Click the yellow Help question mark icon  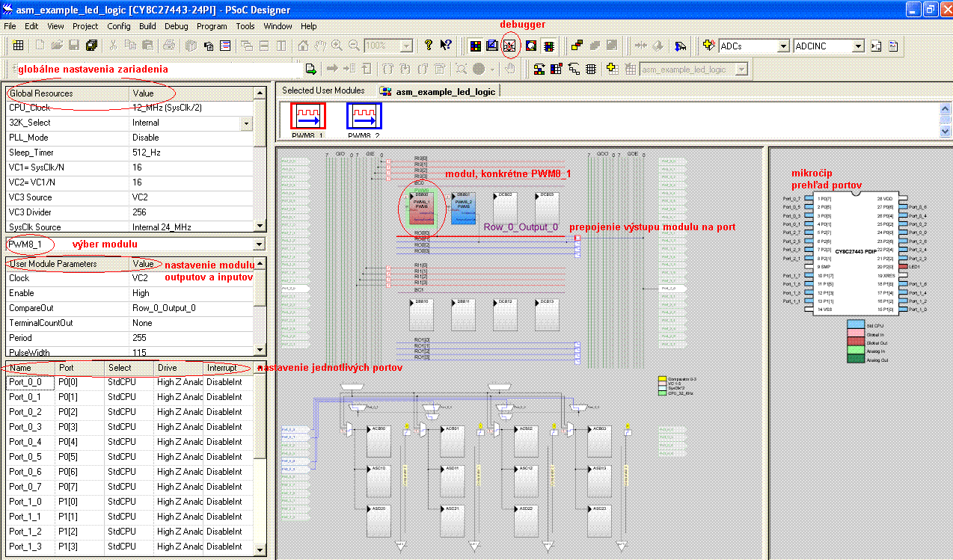[x=429, y=46]
